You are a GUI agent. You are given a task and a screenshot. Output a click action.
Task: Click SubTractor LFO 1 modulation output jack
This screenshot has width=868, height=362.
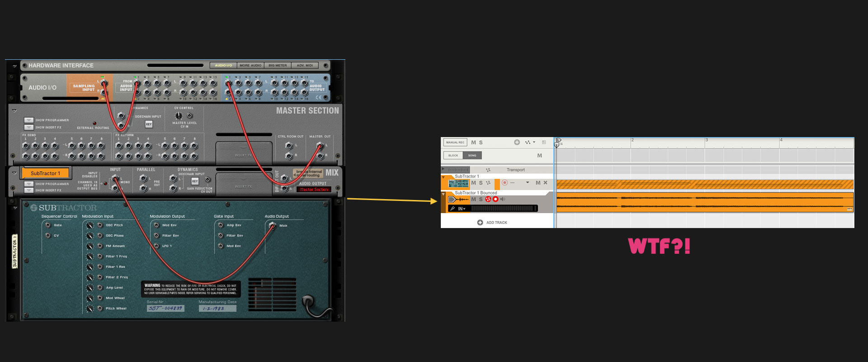(156, 246)
